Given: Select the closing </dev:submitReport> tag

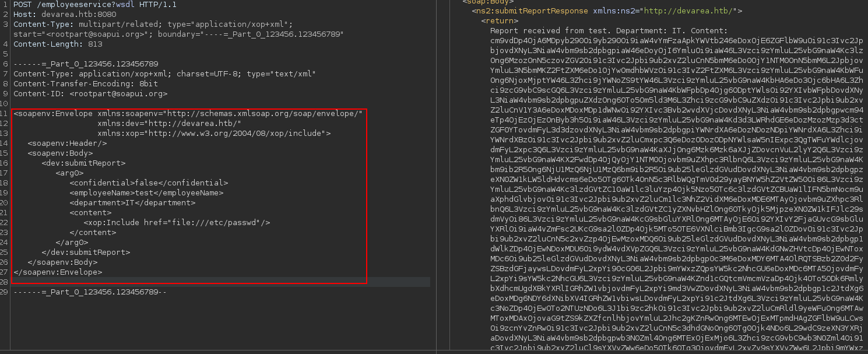Looking at the screenshot, I should pos(86,252).
